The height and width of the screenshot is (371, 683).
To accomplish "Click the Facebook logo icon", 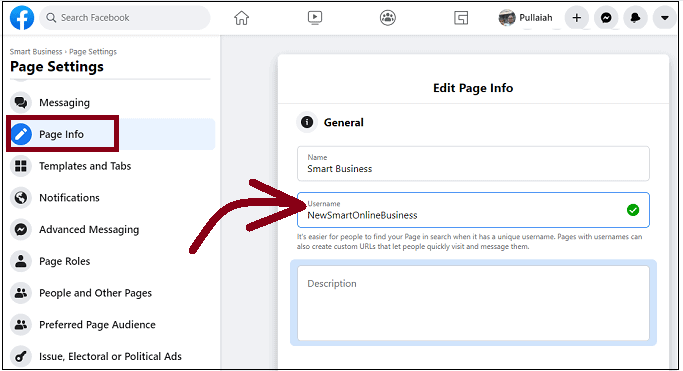I will click(x=22, y=18).
